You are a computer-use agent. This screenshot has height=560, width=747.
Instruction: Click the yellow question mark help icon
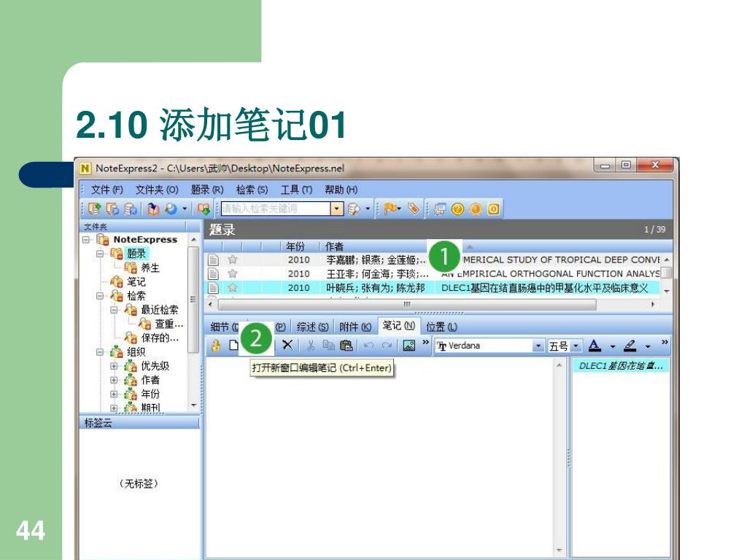458,209
